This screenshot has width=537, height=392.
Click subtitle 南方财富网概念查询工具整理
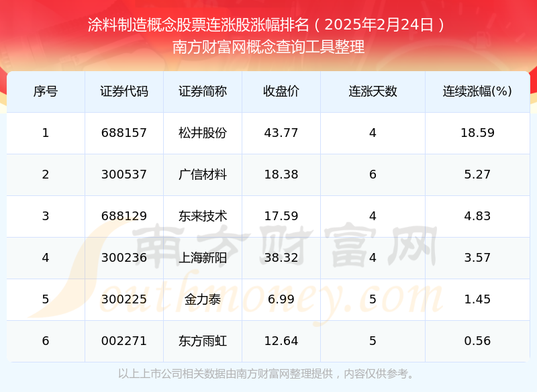tap(268, 47)
